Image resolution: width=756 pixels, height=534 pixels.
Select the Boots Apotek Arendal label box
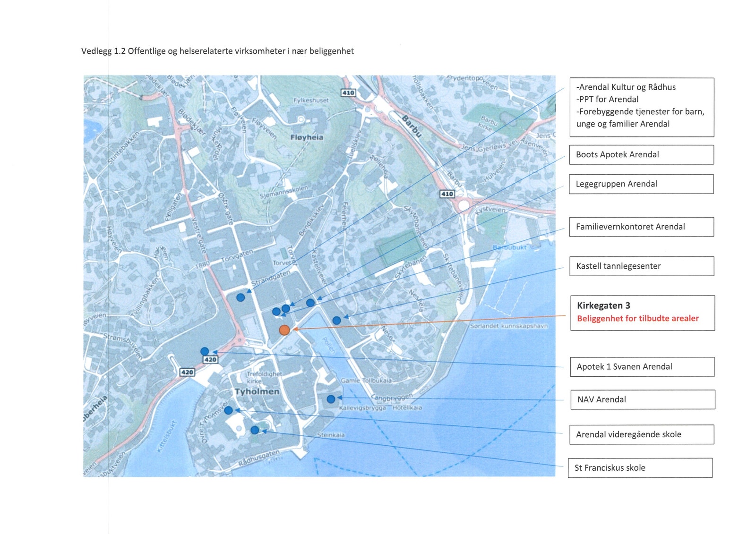tap(642, 155)
